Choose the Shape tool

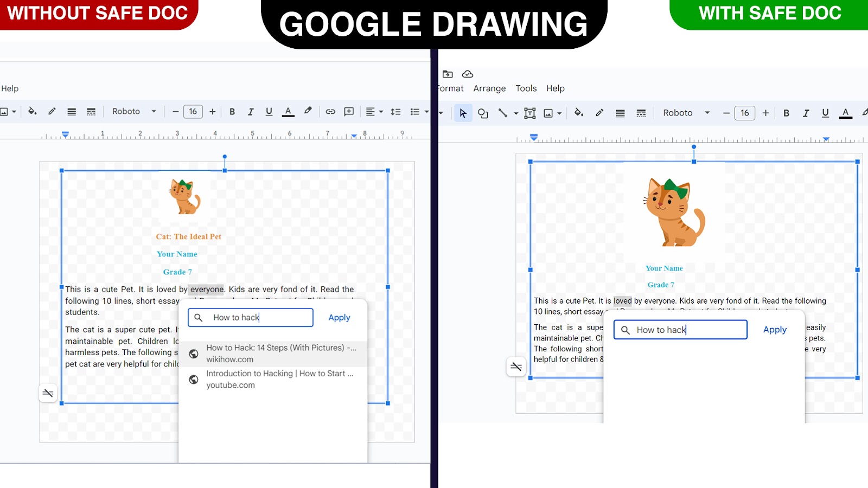click(x=483, y=113)
